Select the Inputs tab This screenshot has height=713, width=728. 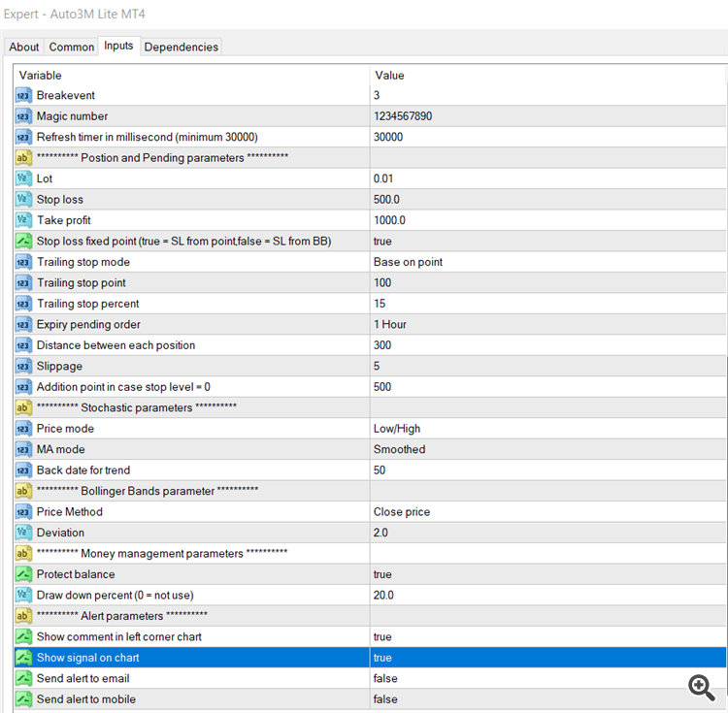[118, 46]
